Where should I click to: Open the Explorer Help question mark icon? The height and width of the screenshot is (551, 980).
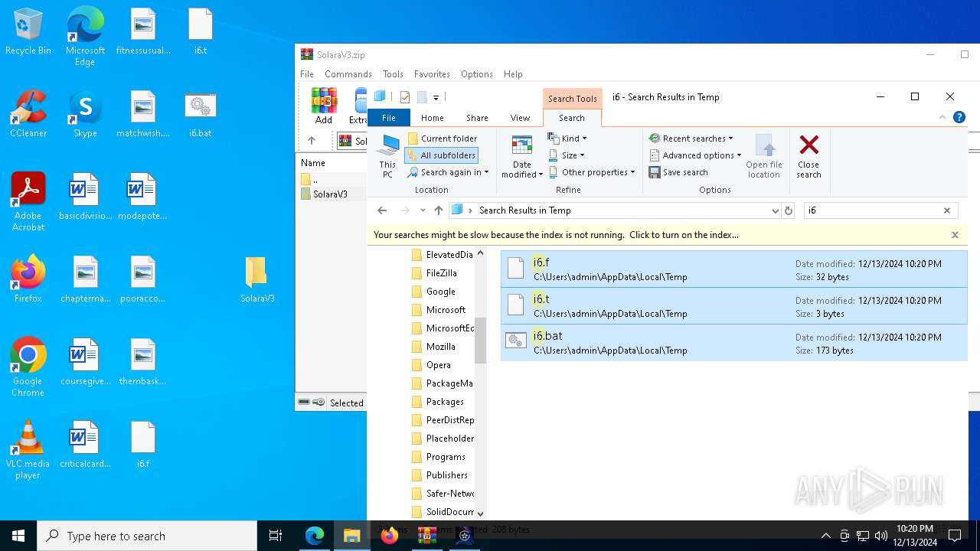[959, 117]
